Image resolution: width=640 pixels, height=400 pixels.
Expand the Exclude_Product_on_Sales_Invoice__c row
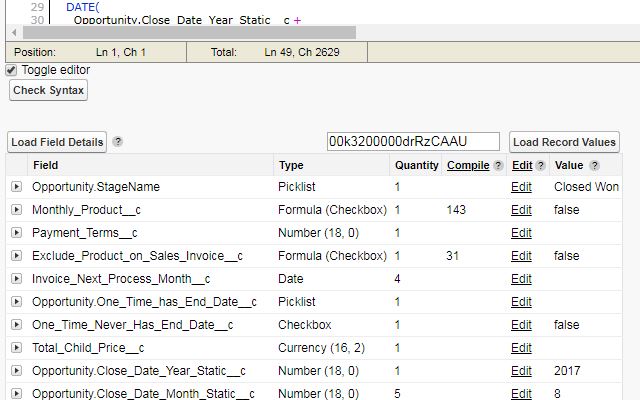pyautogui.click(x=16, y=256)
